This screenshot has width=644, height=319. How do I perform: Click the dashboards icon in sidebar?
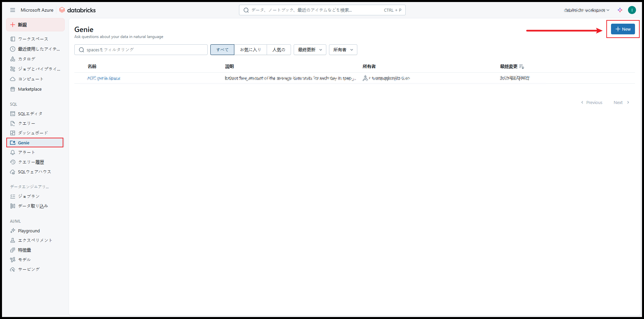point(13,133)
